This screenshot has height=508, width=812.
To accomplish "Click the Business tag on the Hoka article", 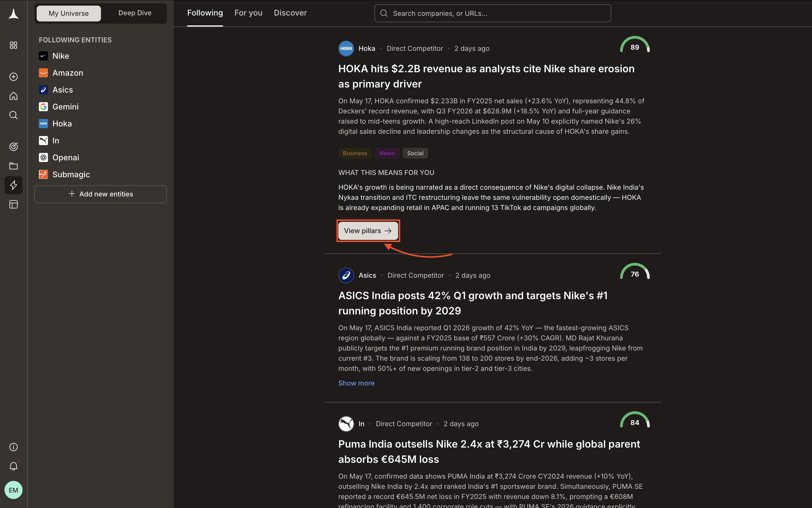I will coord(355,153).
